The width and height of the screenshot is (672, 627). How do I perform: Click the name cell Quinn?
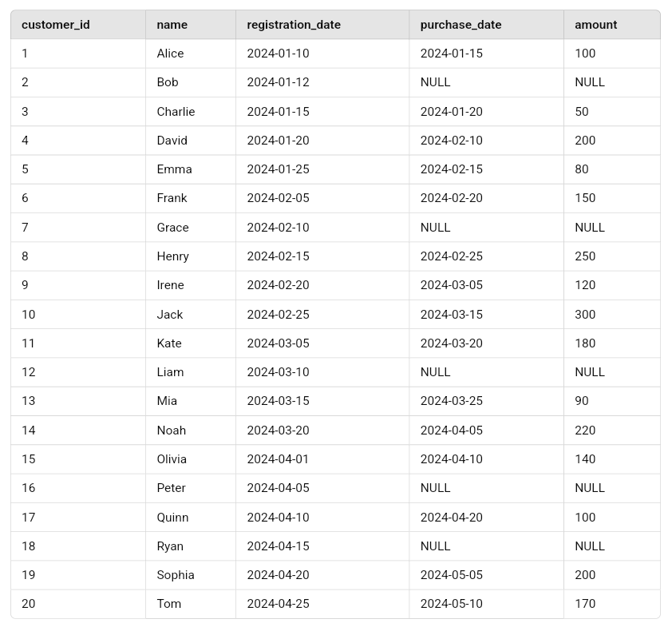[172, 518]
